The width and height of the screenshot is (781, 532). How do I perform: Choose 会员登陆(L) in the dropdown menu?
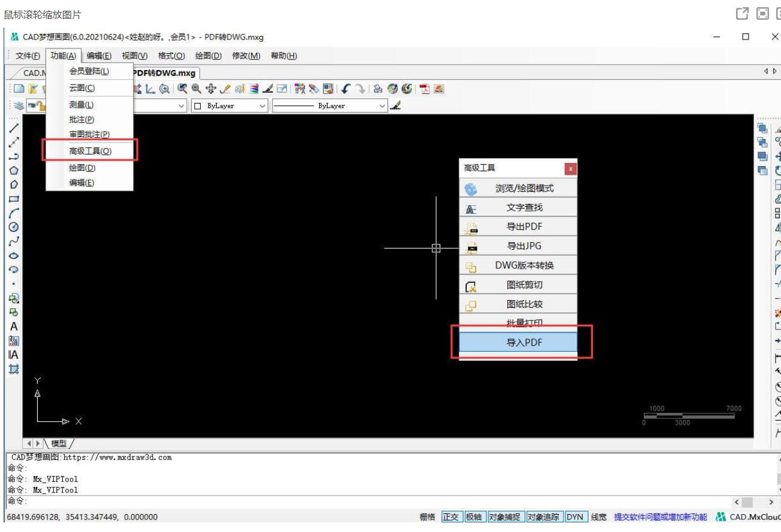[90, 71]
